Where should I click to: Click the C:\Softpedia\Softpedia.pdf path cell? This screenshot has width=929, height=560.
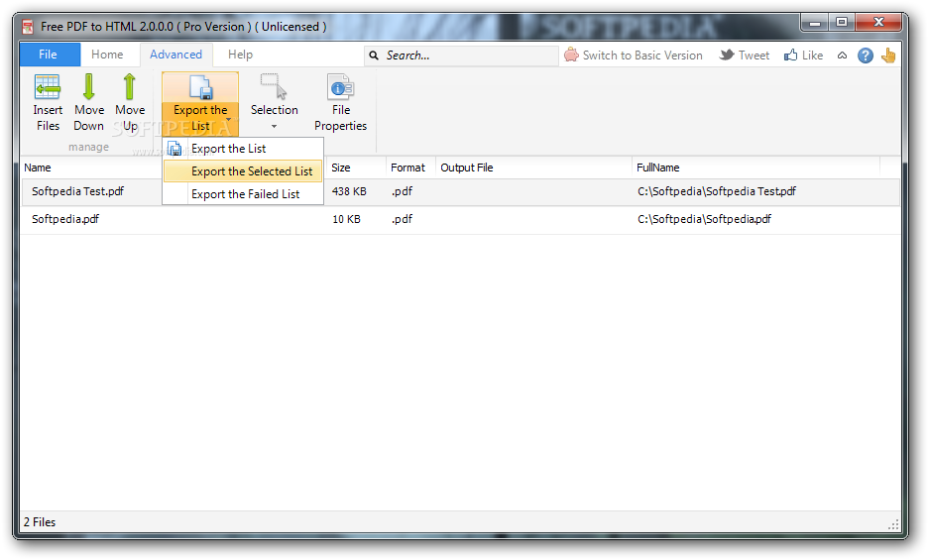coord(705,219)
